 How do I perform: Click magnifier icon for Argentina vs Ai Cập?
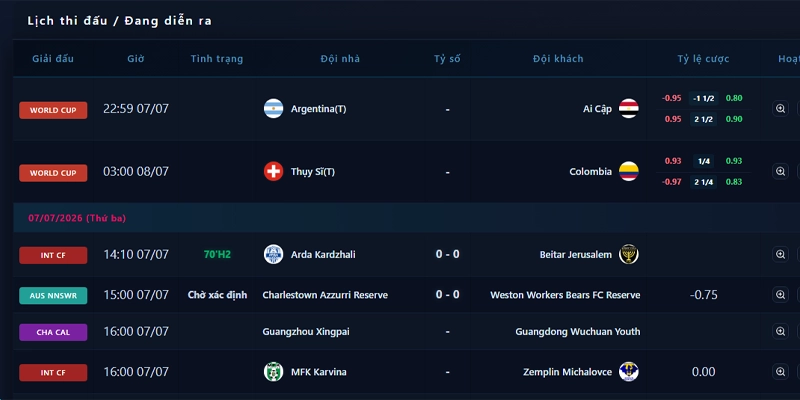pyautogui.click(x=780, y=109)
